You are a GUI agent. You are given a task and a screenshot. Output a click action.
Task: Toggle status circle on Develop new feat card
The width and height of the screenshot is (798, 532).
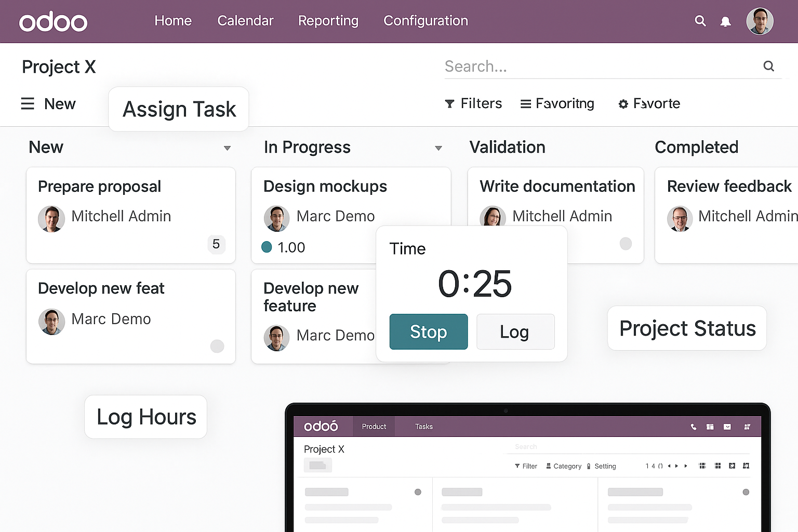[x=217, y=346]
